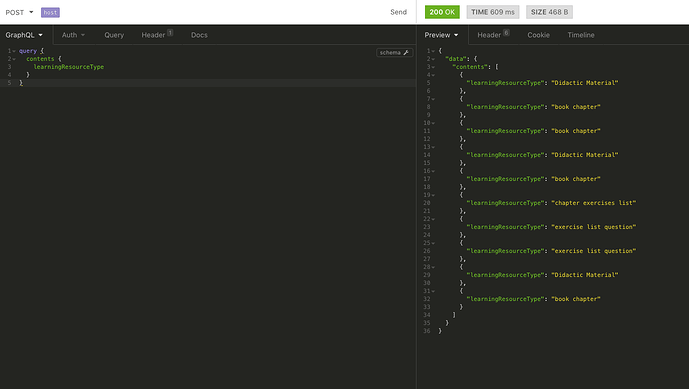The image size is (689, 389).
Task: Collapse array item at response line 4
Action: [x=433, y=75]
